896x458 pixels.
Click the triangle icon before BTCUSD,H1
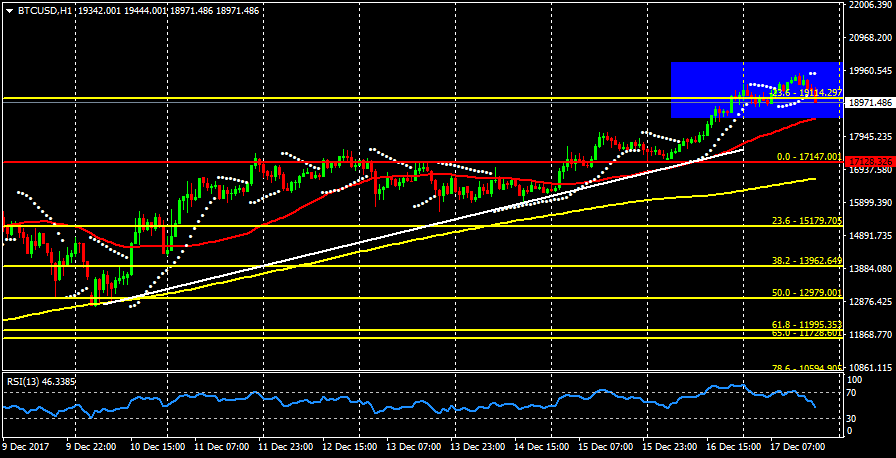point(9,10)
